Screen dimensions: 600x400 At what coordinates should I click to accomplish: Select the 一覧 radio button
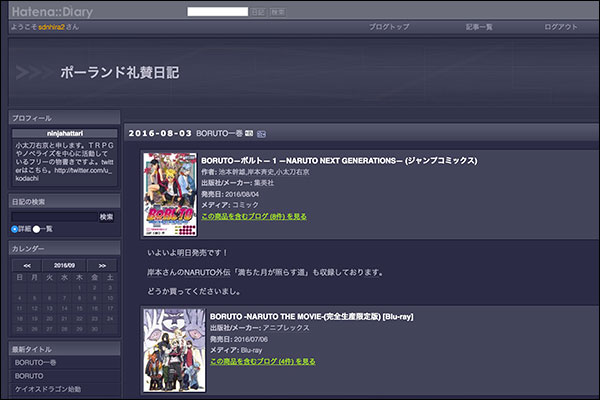[x=37, y=229]
